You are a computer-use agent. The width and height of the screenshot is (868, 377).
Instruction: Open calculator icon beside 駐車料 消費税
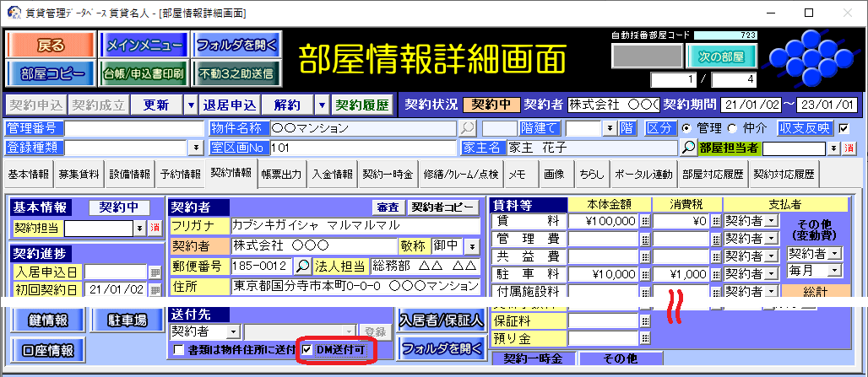[x=716, y=274]
